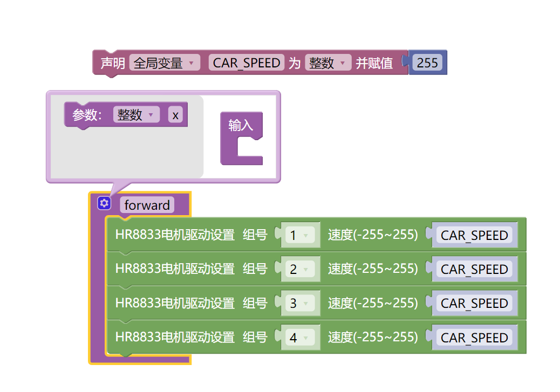Click 为 label in declaration block
The image size is (560, 392).
click(x=295, y=63)
